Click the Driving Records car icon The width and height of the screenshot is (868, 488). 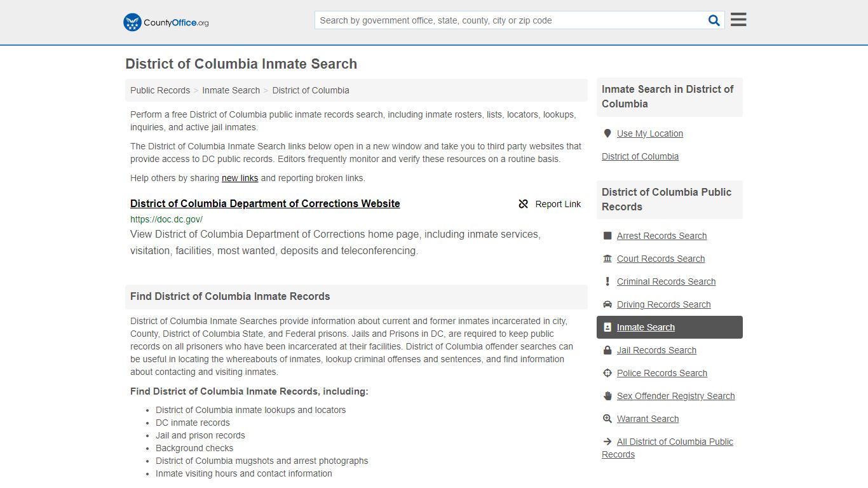607,304
